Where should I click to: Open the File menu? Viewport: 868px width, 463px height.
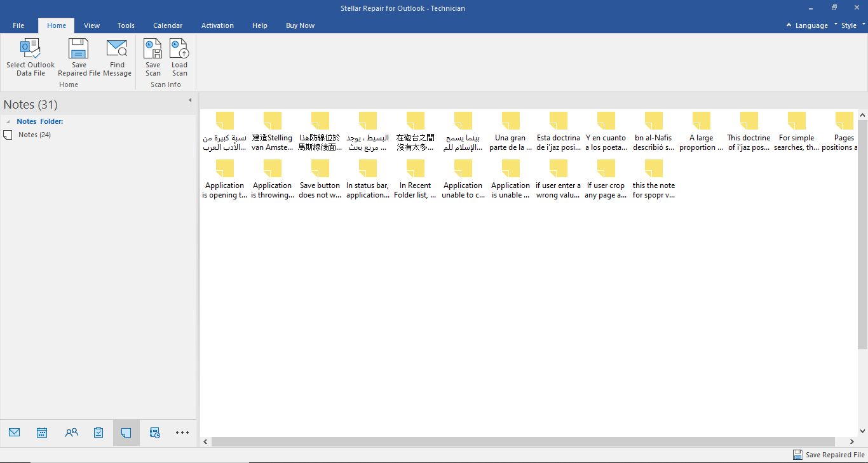click(x=18, y=25)
